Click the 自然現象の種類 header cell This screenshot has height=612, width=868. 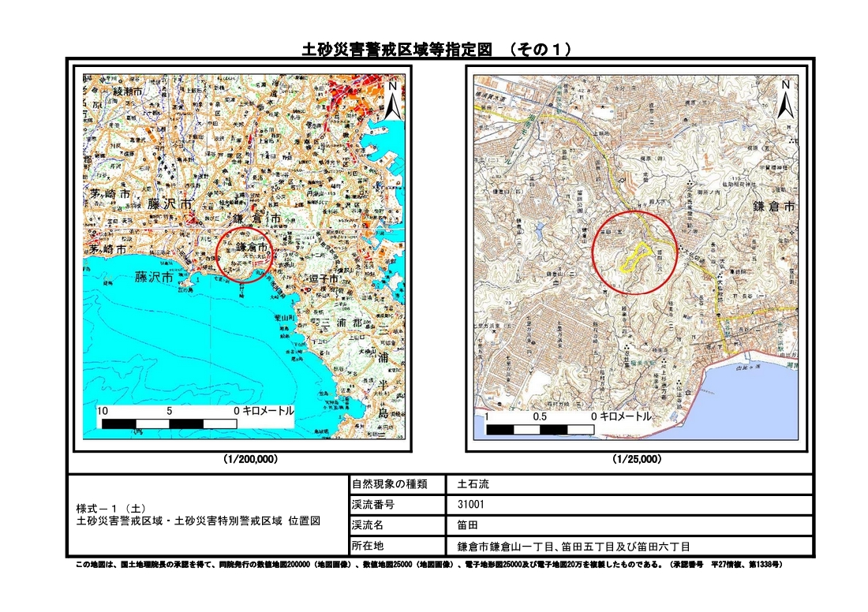(x=389, y=484)
